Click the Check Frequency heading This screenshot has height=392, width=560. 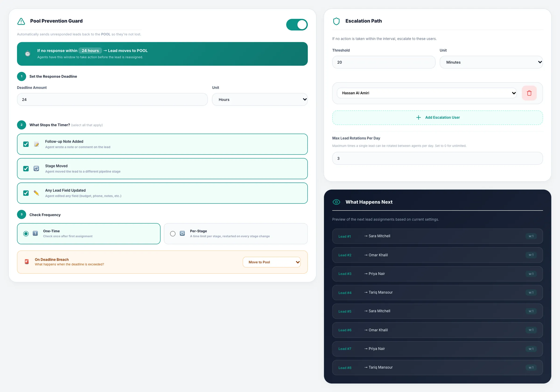45,215
